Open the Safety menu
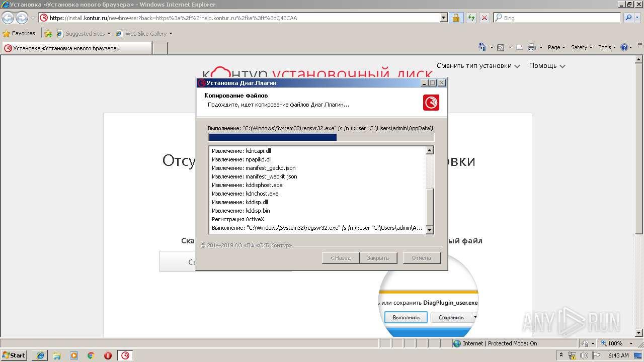 [x=582, y=47]
